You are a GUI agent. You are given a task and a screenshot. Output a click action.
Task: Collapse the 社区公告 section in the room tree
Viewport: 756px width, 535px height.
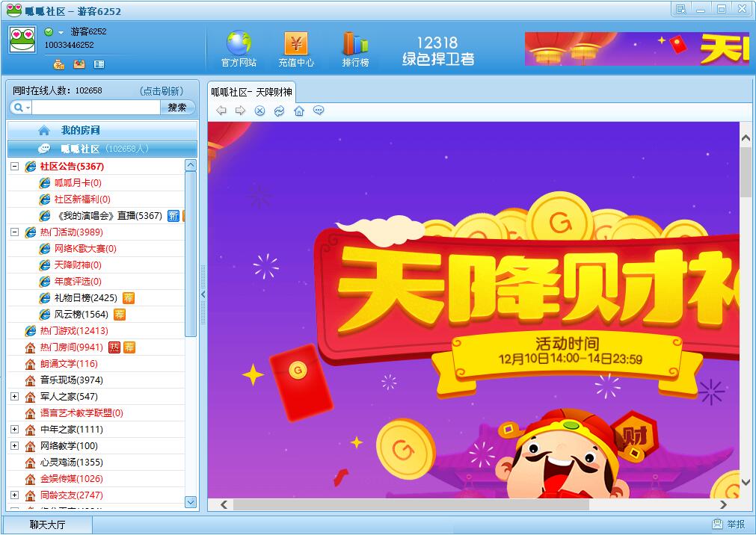pos(13,166)
